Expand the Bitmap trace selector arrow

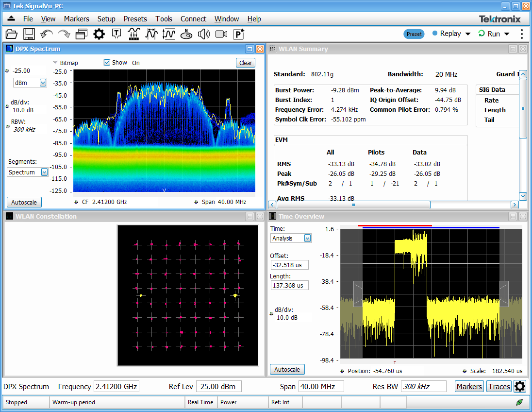click(55, 63)
